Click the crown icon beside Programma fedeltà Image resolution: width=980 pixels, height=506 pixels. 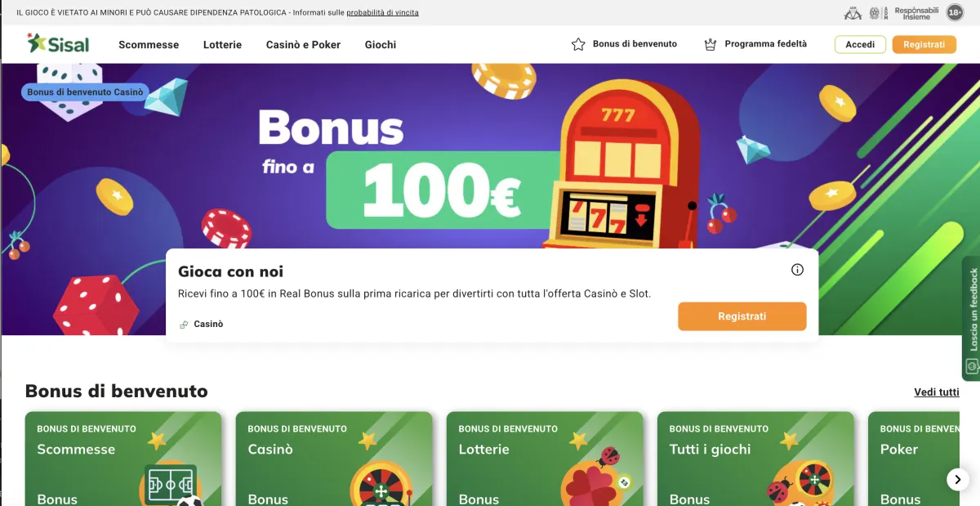tap(710, 44)
